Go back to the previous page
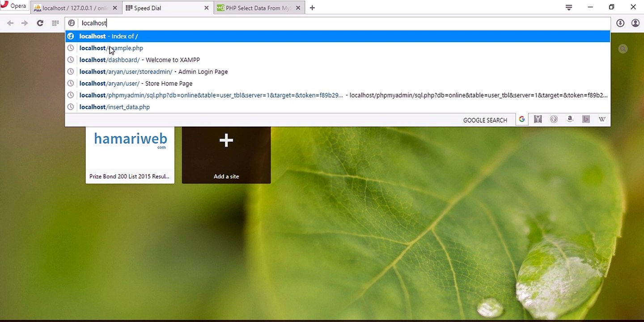Image resolution: width=644 pixels, height=322 pixels. [10, 23]
